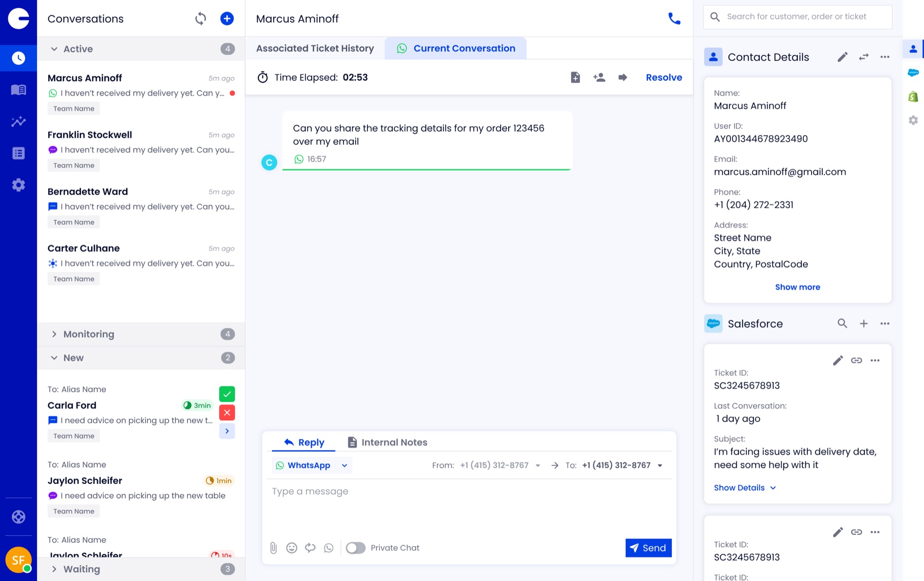Click the SF user avatar at bottom left
The height and width of the screenshot is (581, 924).
[18, 560]
